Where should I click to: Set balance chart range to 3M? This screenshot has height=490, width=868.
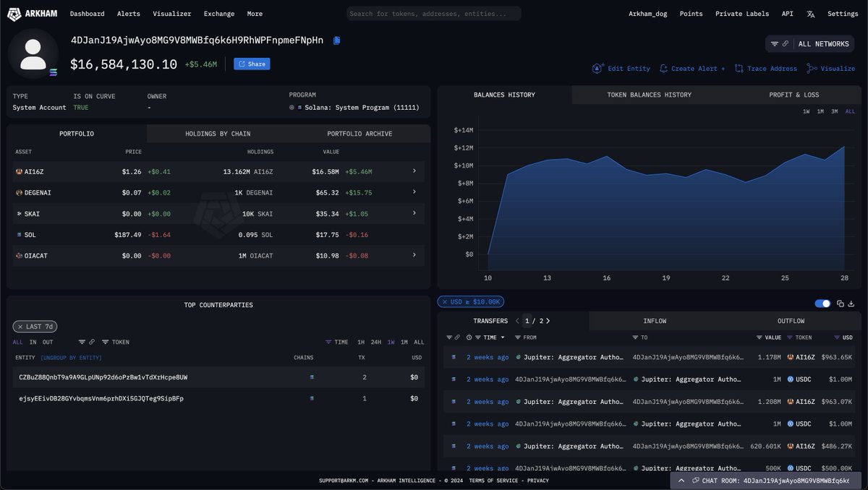[x=835, y=111]
